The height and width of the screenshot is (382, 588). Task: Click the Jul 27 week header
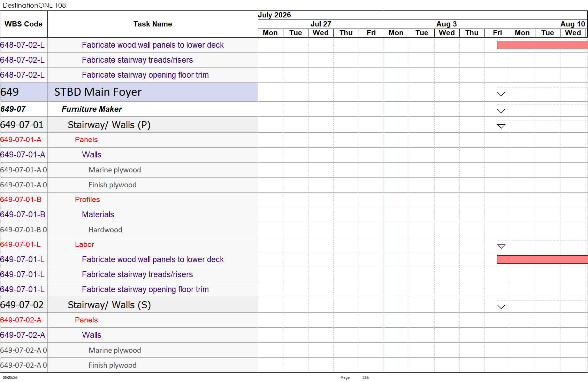tap(321, 24)
